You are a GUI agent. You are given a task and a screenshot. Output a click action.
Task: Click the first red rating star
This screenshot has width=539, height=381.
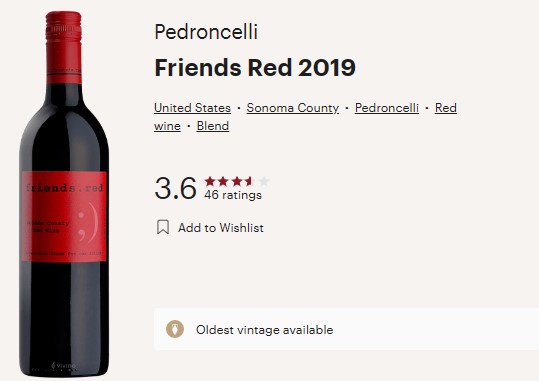tap(210, 181)
